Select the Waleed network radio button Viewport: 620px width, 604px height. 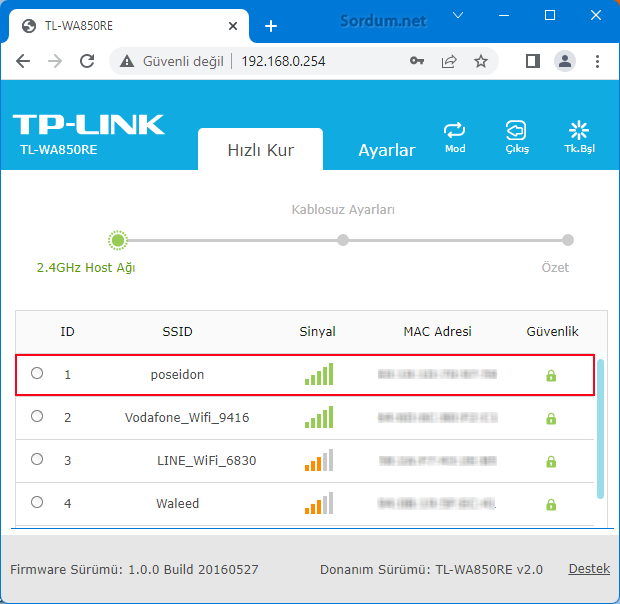point(37,502)
